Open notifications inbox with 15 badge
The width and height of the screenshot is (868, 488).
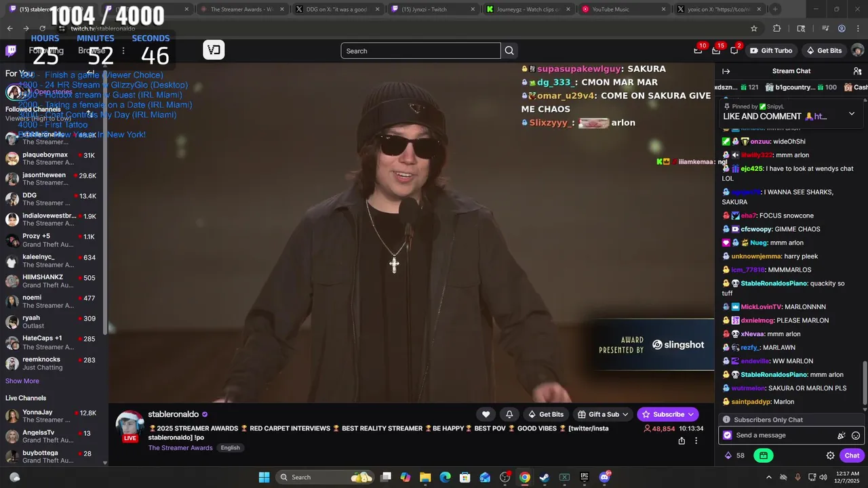[716, 51]
